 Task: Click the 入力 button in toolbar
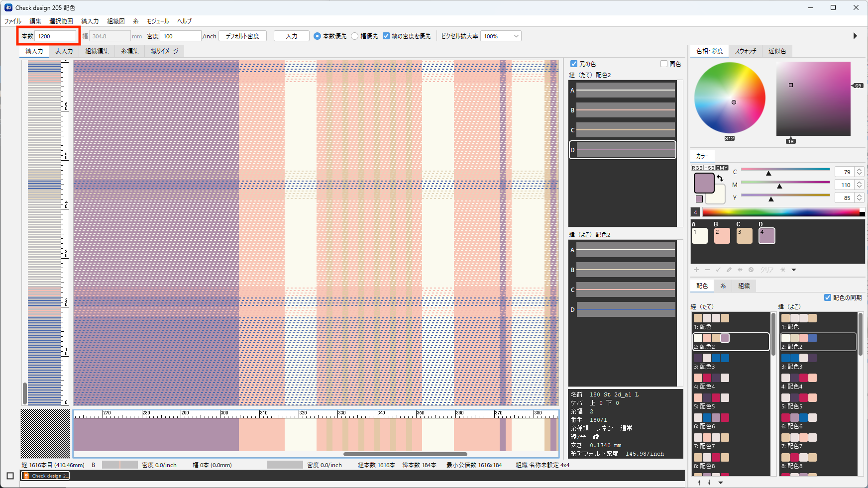pyautogui.click(x=292, y=36)
